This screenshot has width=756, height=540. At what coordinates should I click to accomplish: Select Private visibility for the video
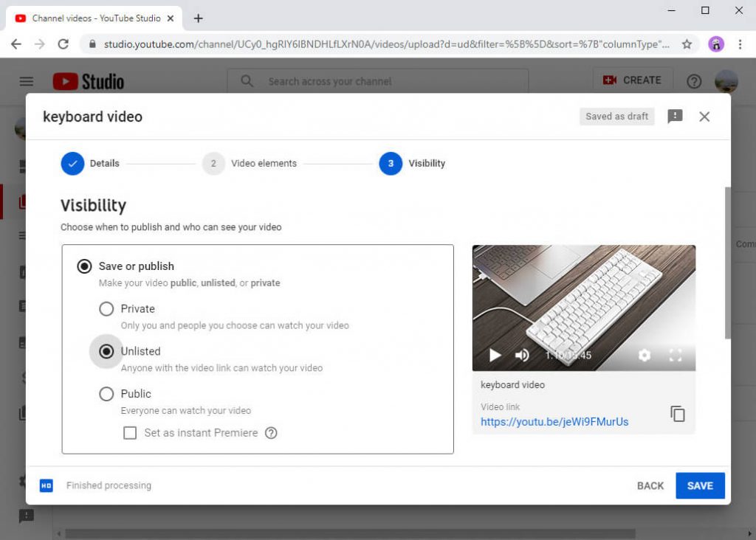click(x=106, y=308)
